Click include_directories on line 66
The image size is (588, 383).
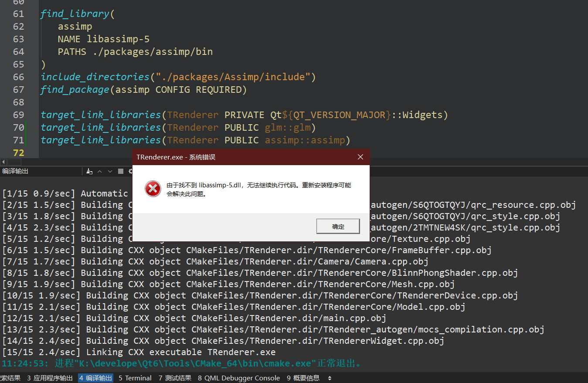(95, 77)
